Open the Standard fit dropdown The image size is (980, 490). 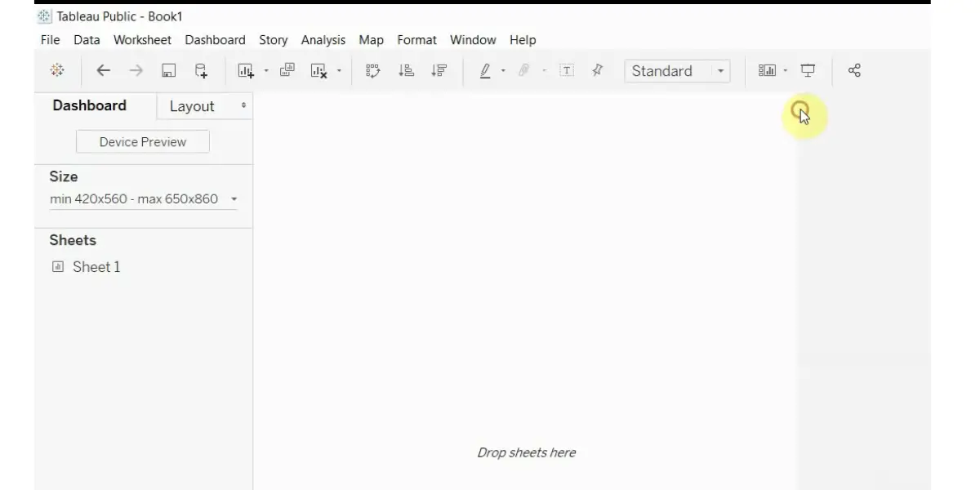(x=677, y=71)
